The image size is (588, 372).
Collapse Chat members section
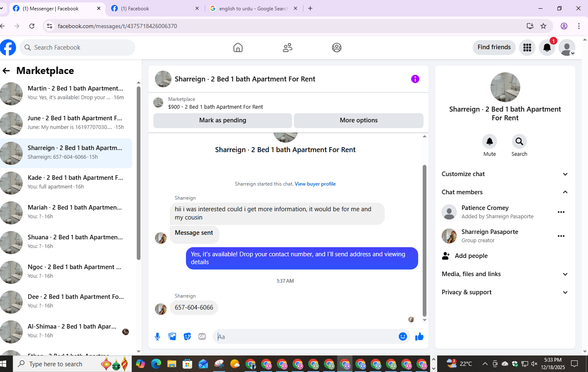pos(505,192)
